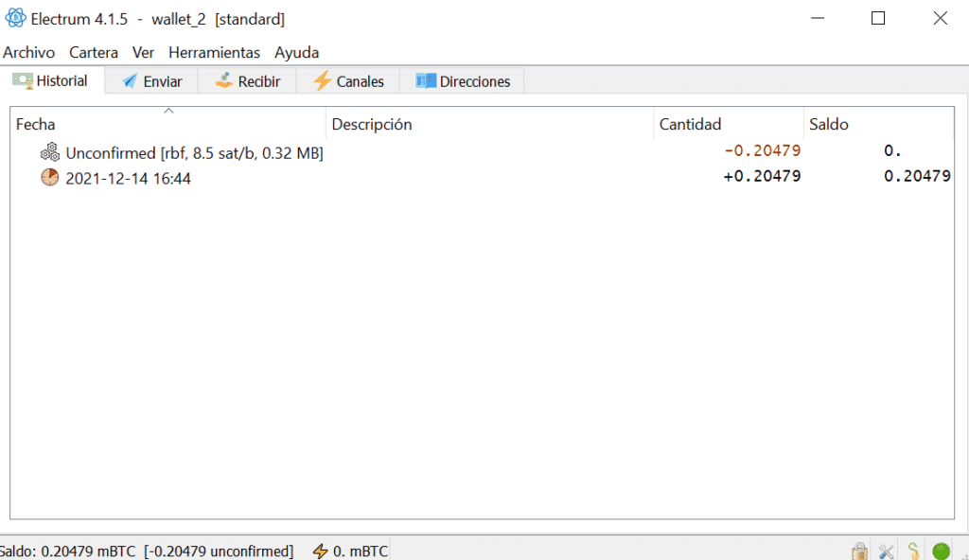Open the Ayuda menu
The height and width of the screenshot is (560, 969).
pyautogui.click(x=296, y=53)
